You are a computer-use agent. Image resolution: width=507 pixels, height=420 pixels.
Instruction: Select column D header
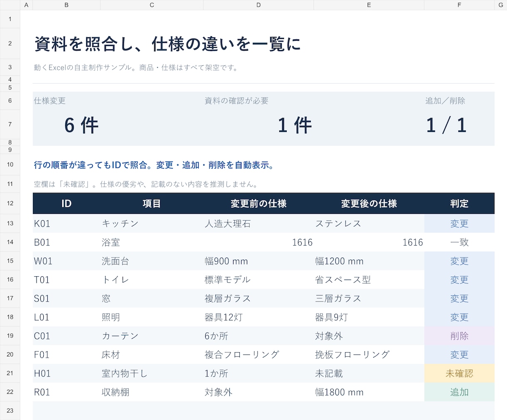point(258,5)
